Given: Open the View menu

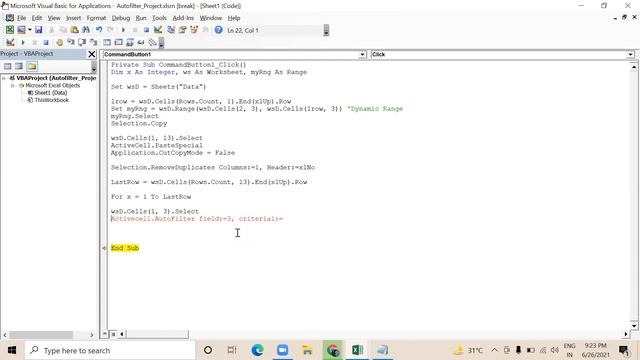Looking at the screenshot, I should [54, 18].
